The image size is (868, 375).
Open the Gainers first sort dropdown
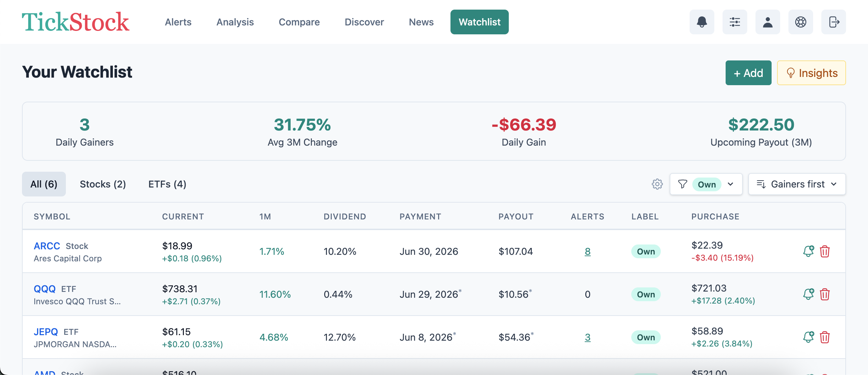[797, 184]
